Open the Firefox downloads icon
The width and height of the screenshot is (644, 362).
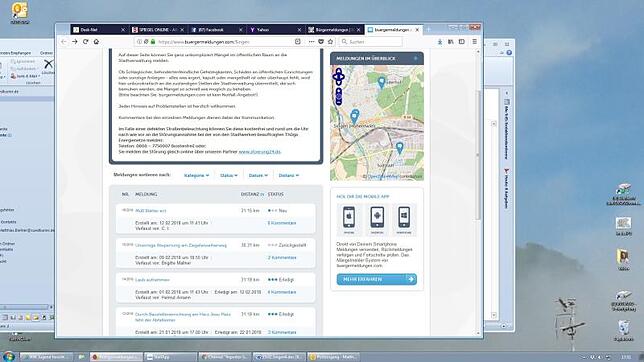click(x=440, y=42)
